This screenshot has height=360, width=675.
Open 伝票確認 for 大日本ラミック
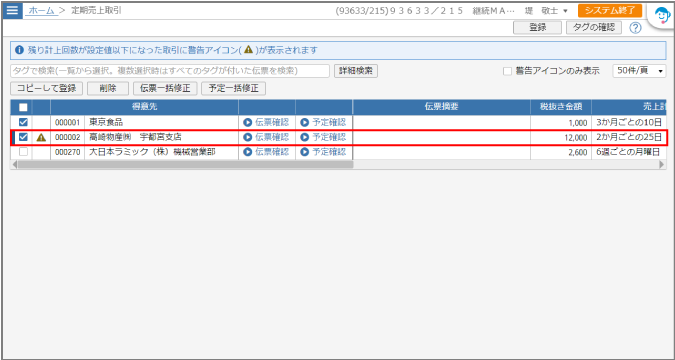pos(266,152)
